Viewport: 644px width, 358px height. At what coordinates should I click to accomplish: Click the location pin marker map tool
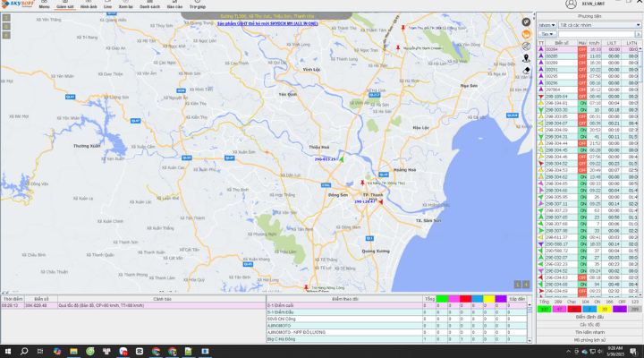click(x=526, y=58)
